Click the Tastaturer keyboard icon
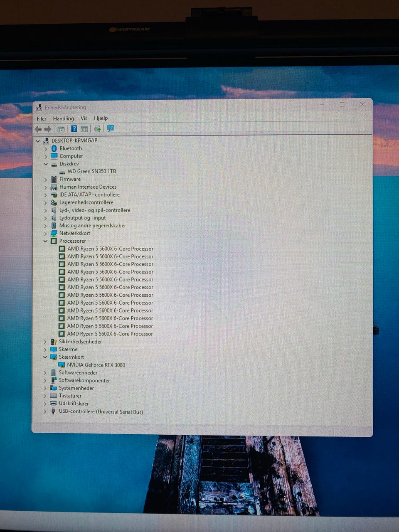 pyautogui.click(x=53, y=396)
